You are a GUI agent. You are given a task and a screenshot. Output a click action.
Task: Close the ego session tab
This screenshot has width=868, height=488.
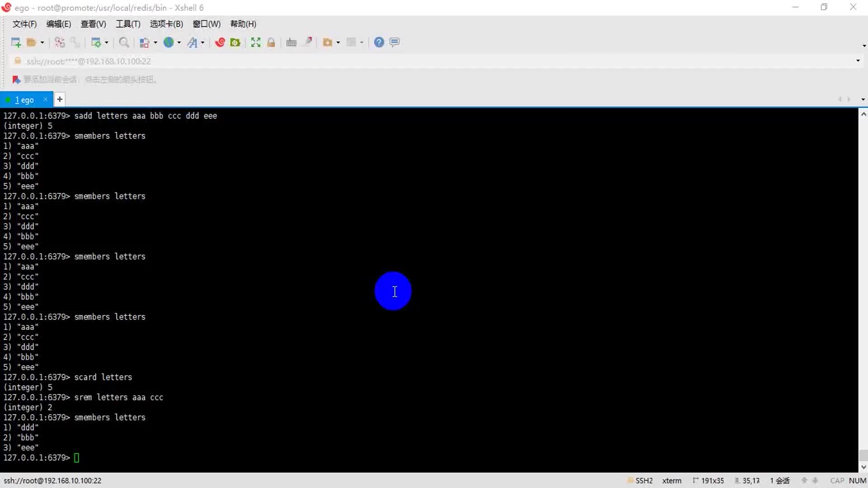45,99
